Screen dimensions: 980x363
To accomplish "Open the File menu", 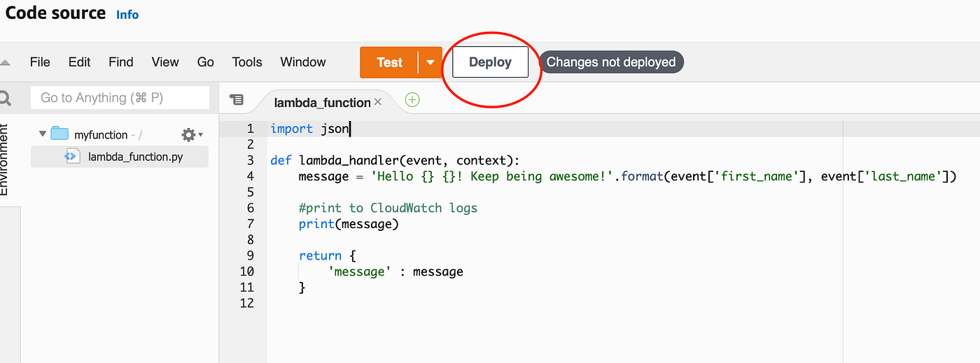I will (40, 62).
